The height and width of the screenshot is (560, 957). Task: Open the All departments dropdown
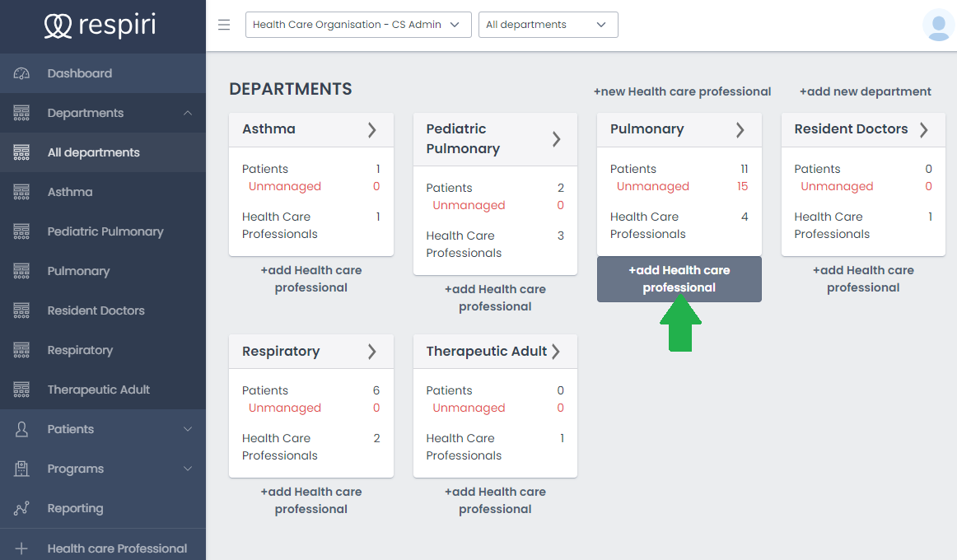tap(548, 25)
